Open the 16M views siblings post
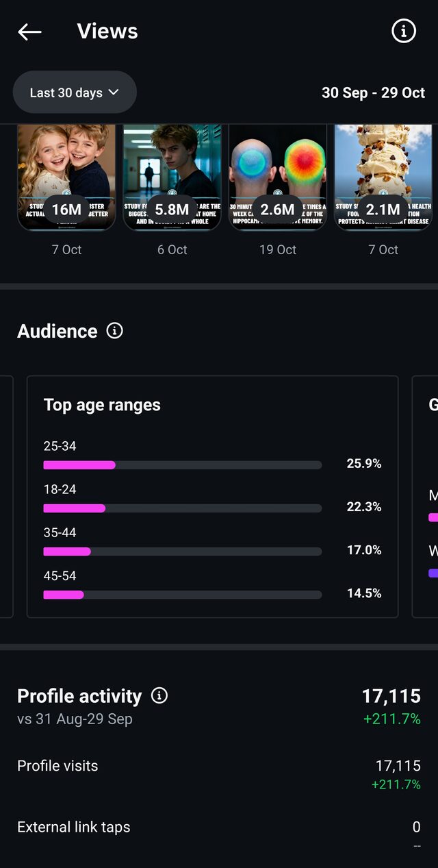Viewport: 438px width, 868px height. [66, 177]
